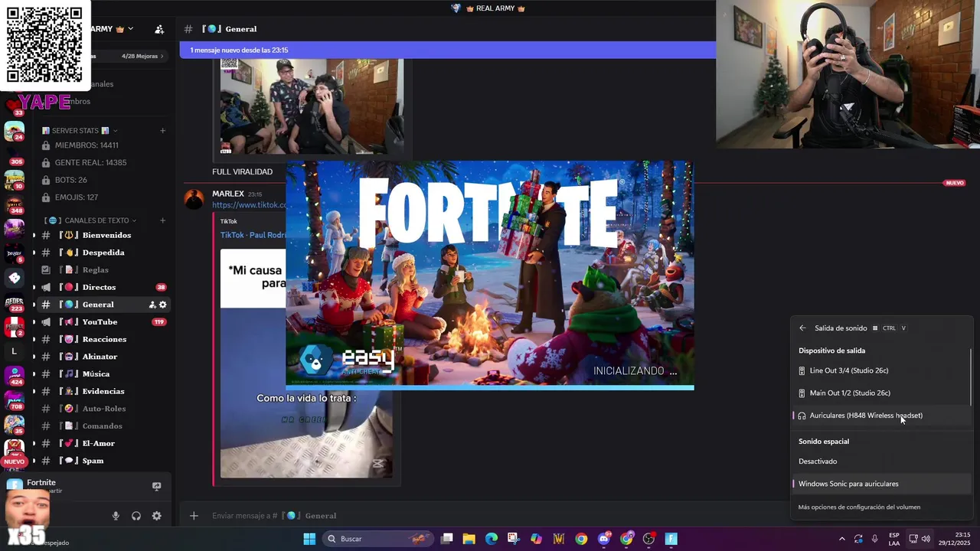Open File Explorer from the taskbar

(469, 539)
